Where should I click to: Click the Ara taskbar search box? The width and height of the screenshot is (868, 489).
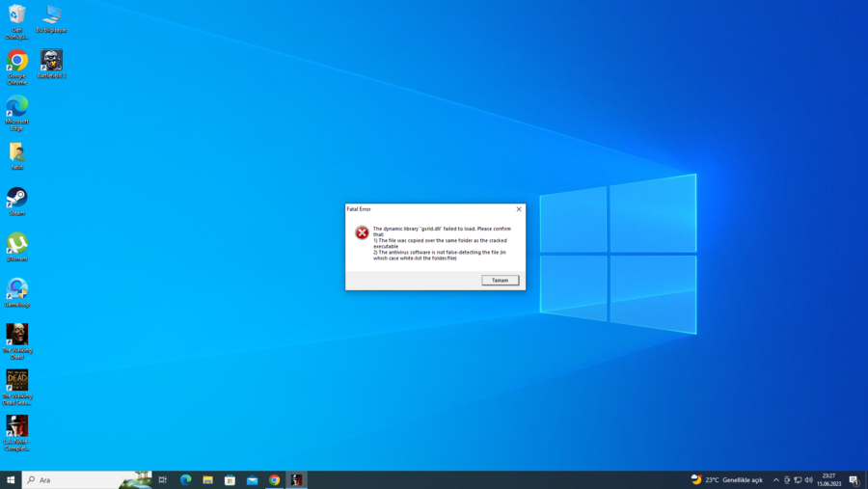[x=87, y=480]
